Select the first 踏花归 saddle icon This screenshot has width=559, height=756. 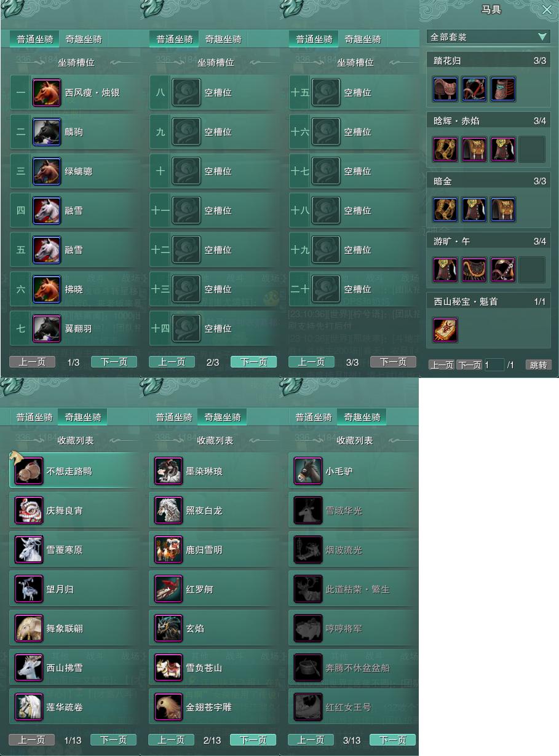(x=445, y=89)
